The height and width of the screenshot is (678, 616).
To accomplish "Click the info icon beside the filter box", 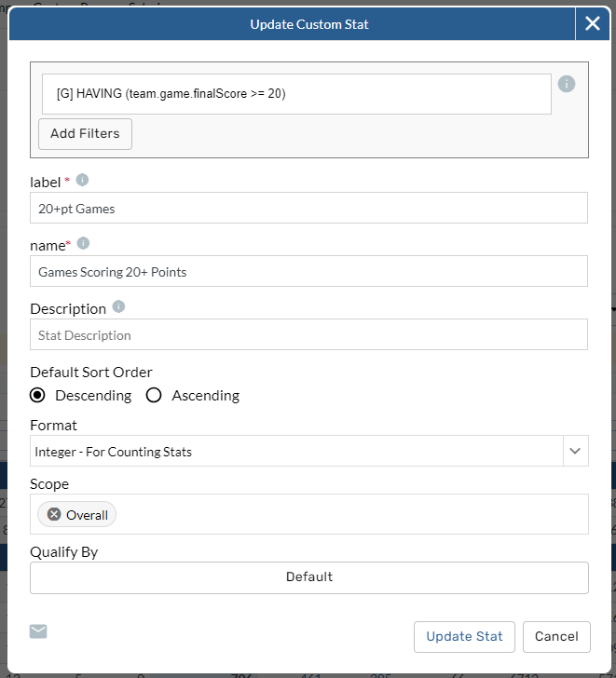I will click(x=567, y=84).
